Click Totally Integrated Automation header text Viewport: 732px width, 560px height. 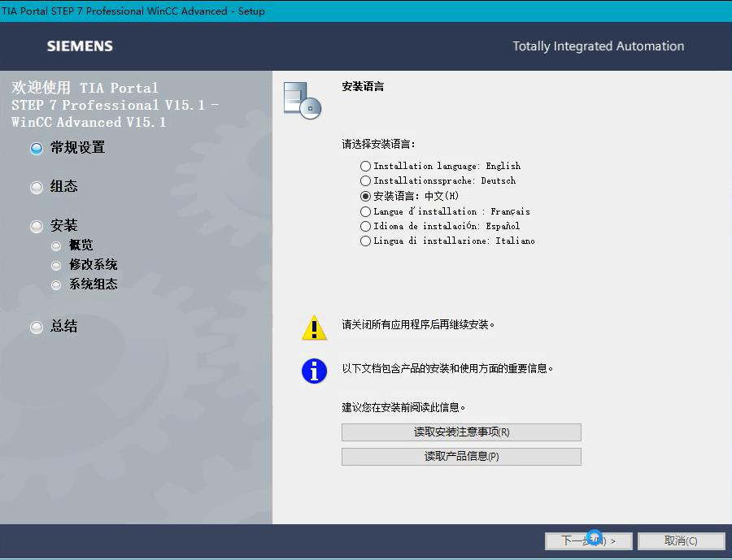point(599,46)
